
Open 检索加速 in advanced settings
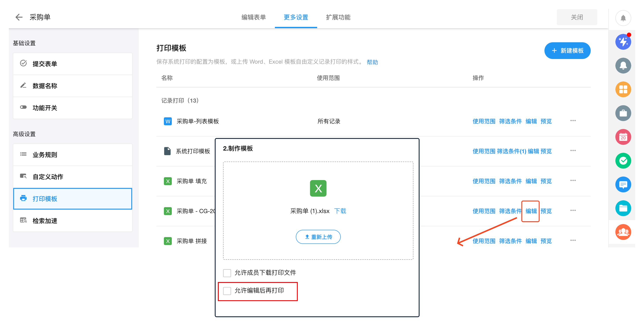point(72,221)
